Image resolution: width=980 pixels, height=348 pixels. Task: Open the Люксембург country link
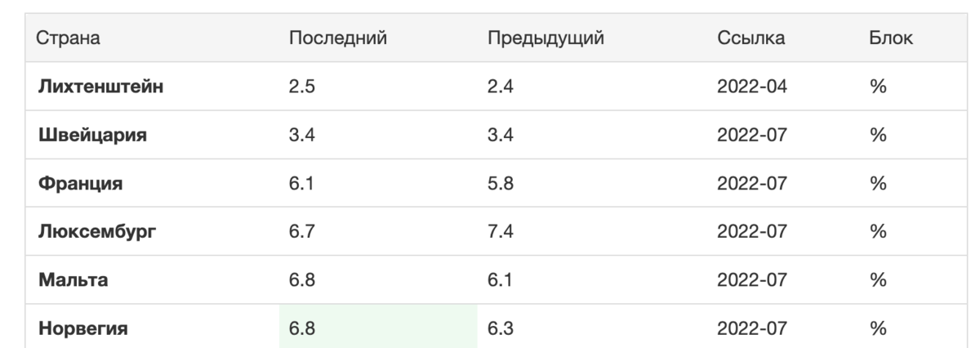click(97, 232)
